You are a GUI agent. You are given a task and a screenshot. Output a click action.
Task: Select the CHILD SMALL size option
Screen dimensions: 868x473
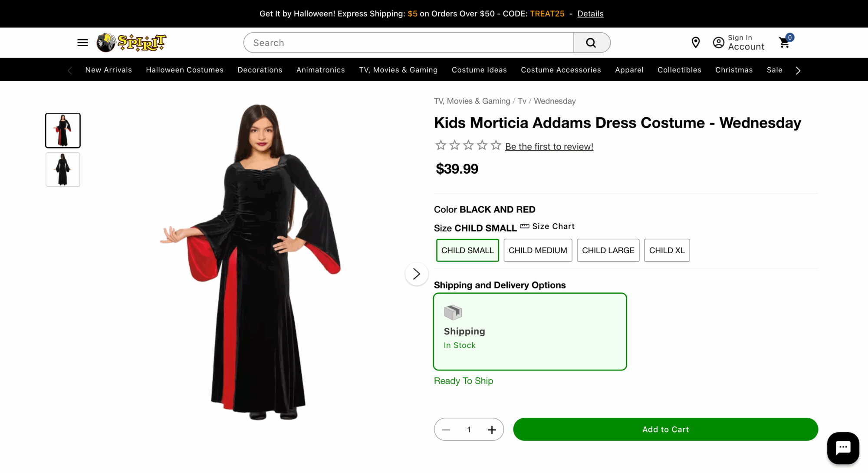coord(467,250)
